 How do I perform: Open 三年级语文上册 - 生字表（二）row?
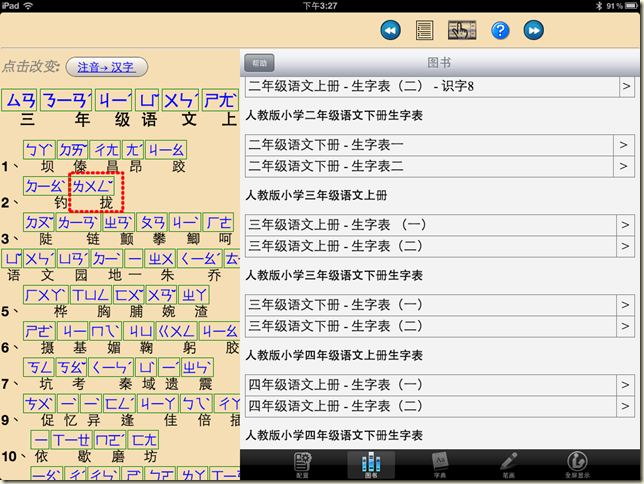(x=440, y=246)
